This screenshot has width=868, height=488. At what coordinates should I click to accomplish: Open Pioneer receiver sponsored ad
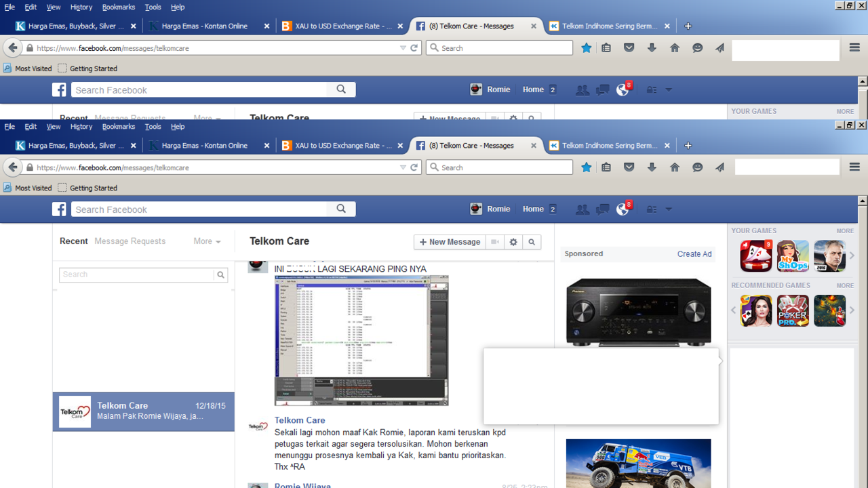pos(639,312)
